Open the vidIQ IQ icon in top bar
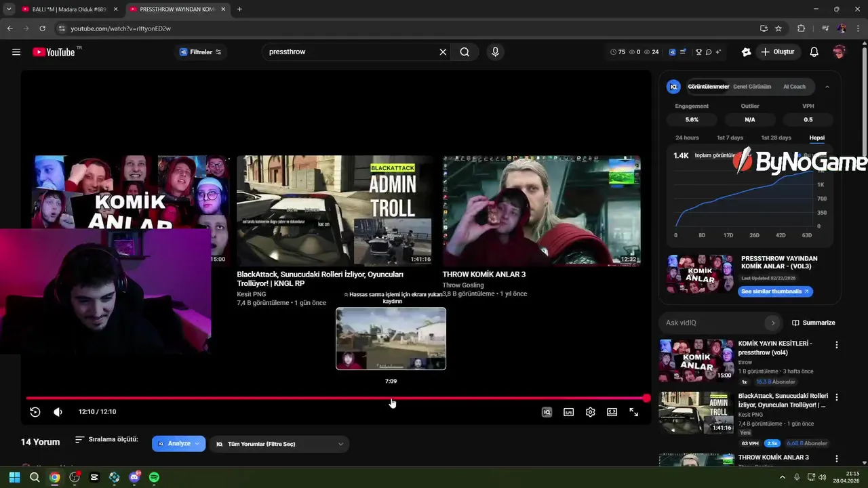Image resolution: width=868 pixels, height=488 pixels. pyautogui.click(x=672, y=52)
